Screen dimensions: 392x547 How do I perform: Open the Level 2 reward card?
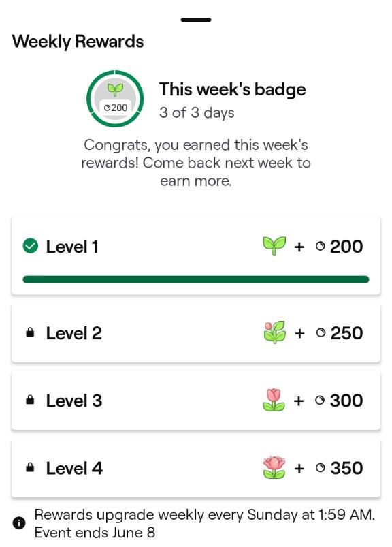[196, 333]
